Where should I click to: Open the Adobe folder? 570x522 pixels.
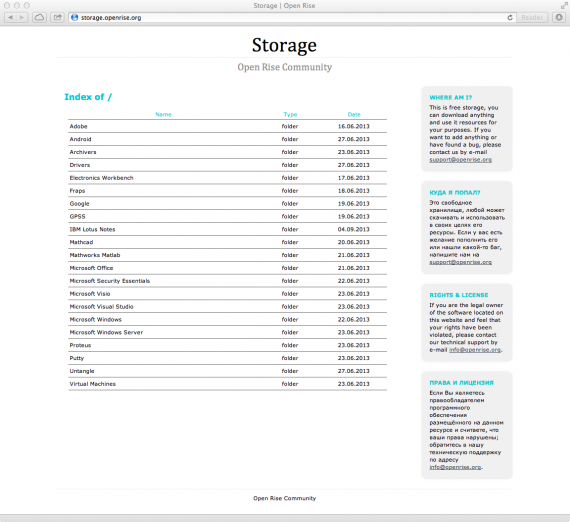pyautogui.click(x=79, y=127)
